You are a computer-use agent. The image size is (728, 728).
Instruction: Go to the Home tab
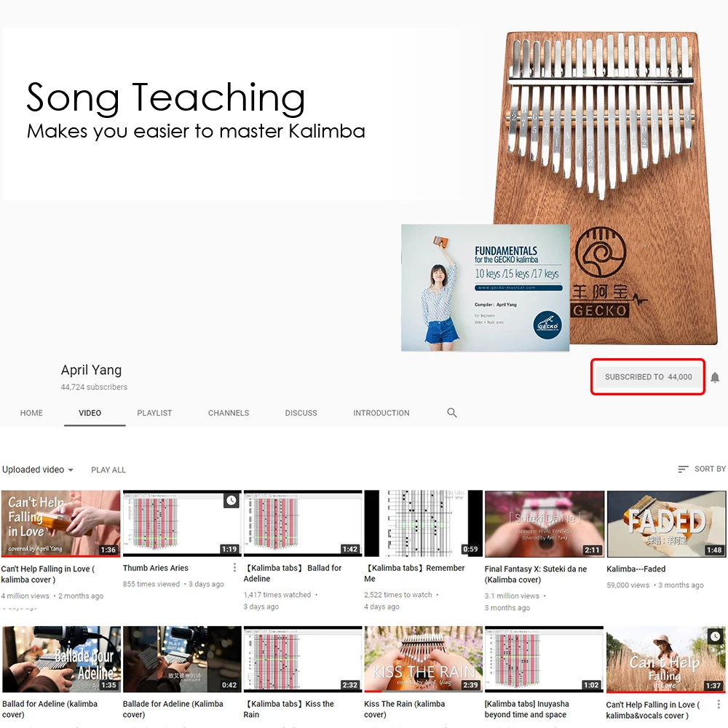click(x=31, y=413)
